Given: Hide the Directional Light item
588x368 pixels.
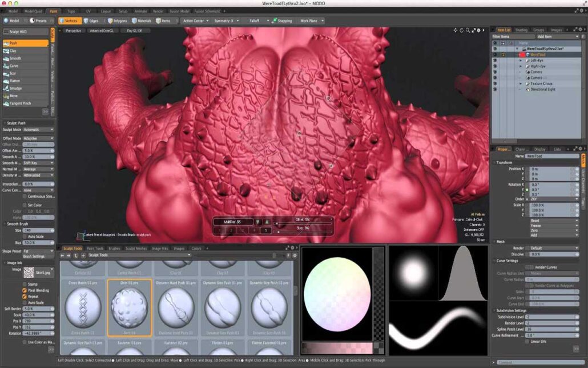Looking at the screenshot, I should (495, 89).
